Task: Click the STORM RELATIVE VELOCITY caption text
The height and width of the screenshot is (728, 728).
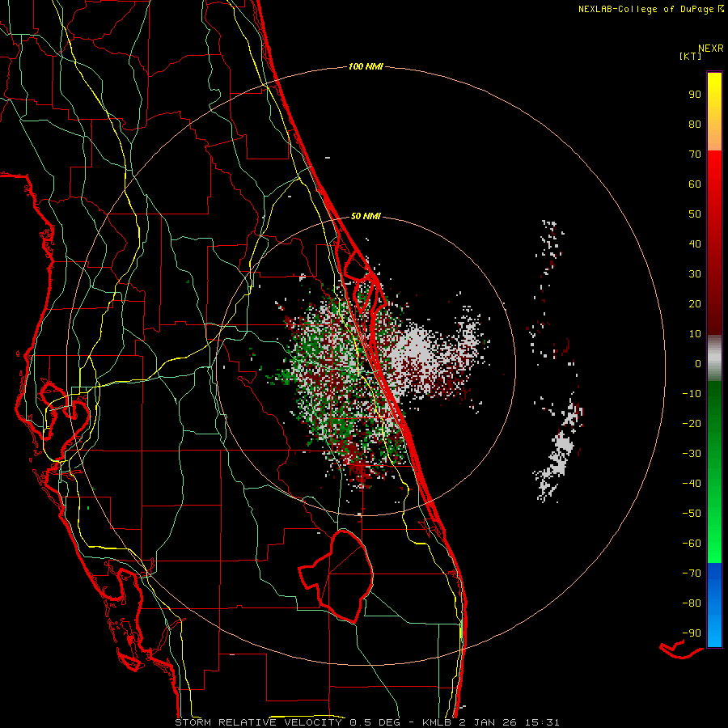Action: (x=258, y=722)
